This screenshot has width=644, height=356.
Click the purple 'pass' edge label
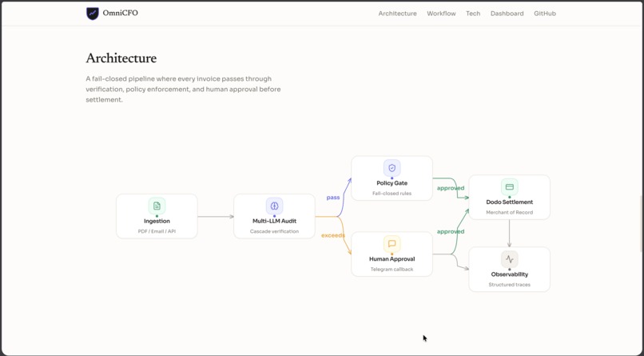[333, 198]
